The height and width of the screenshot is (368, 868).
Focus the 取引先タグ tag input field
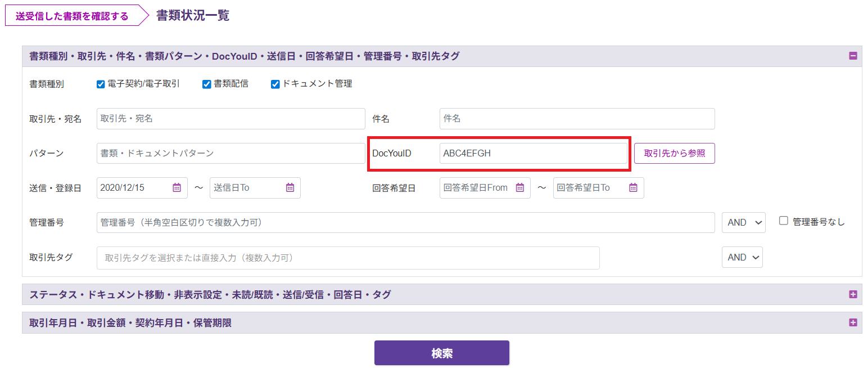[348, 258]
